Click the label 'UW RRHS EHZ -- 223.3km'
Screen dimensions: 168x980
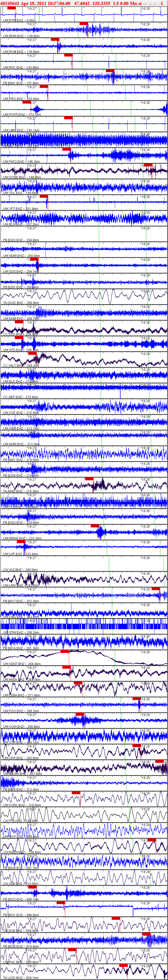(22, 538)
